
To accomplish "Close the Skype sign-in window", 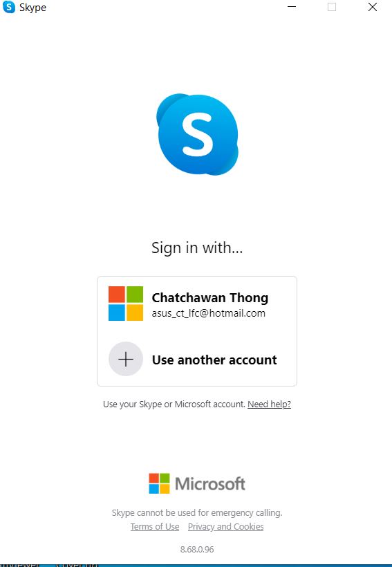I will [x=373, y=7].
